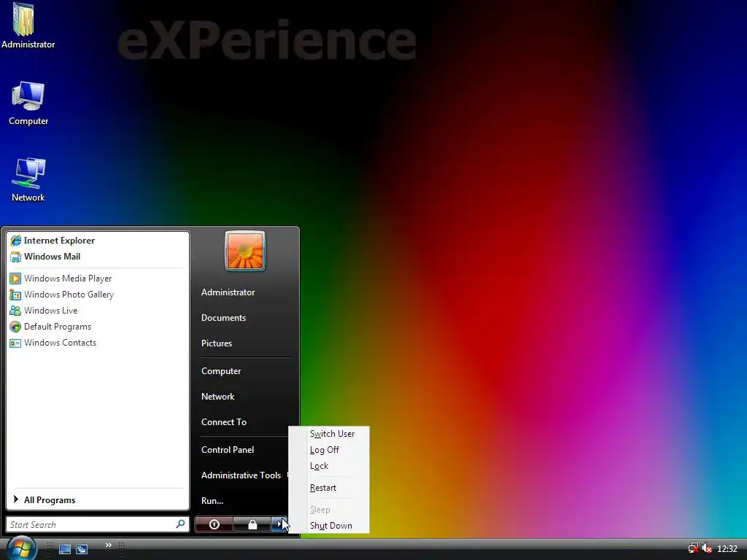Click the search magnifier icon
The image size is (747, 560).
[181, 524]
